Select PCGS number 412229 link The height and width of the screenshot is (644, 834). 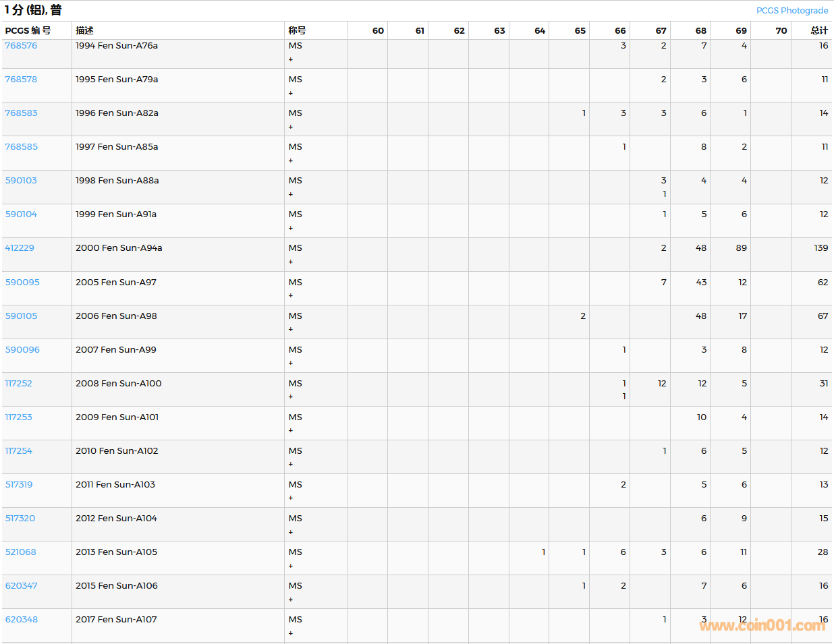coord(20,248)
